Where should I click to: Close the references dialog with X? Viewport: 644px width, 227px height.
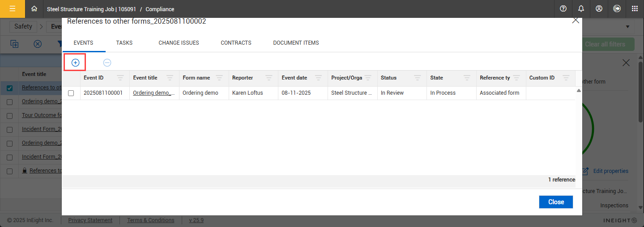click(x=576, y=21)
